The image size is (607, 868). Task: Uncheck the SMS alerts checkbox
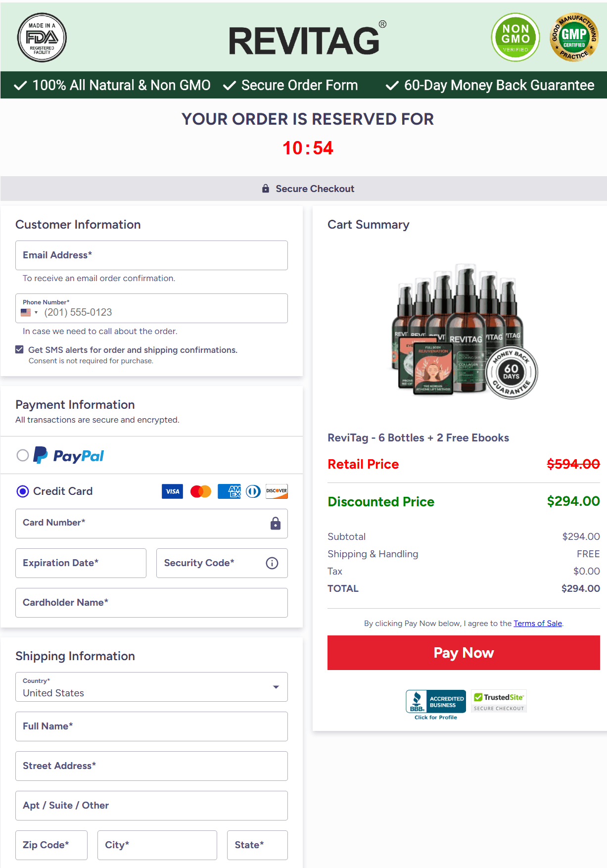[x=19, y=349]
